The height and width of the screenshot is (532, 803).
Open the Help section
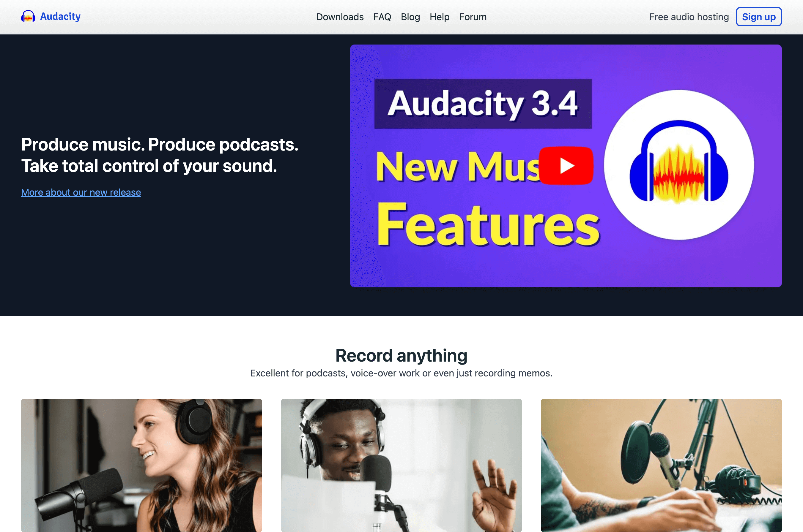click(x=439, y=17)
